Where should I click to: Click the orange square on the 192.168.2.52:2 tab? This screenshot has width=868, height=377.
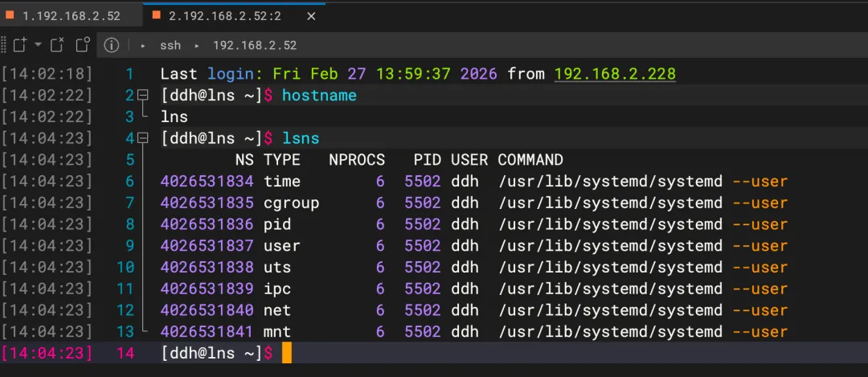coord(156,15)
